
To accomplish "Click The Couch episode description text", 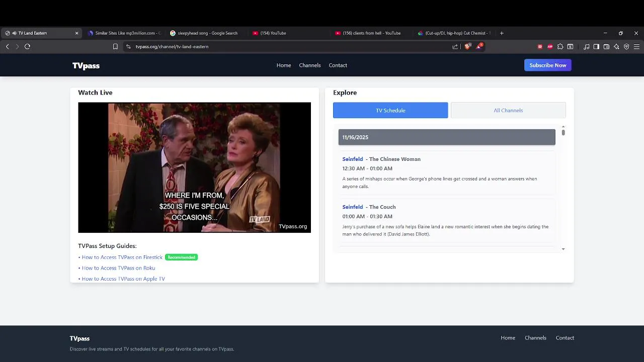I will (445, 230).
